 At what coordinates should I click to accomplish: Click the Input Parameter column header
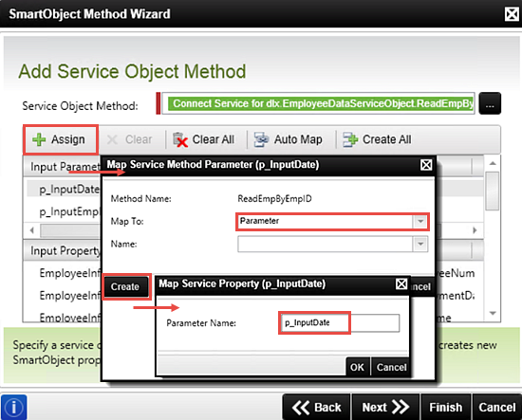[63, 166]
